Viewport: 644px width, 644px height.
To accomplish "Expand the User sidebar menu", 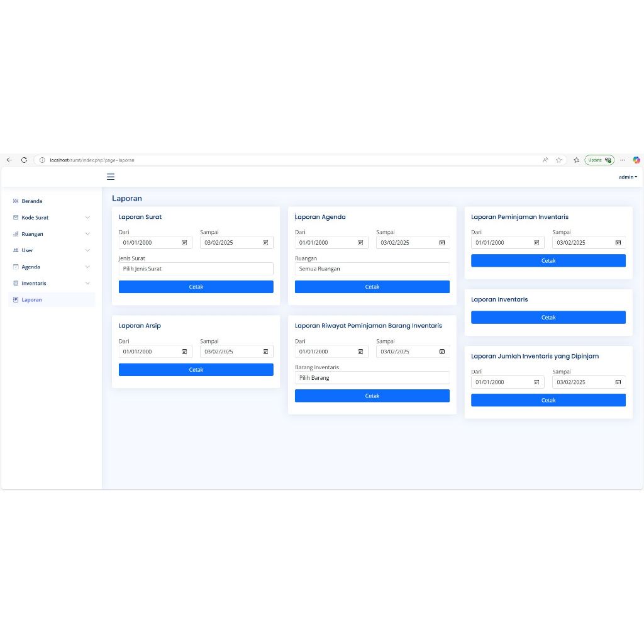I will [52, 250].
